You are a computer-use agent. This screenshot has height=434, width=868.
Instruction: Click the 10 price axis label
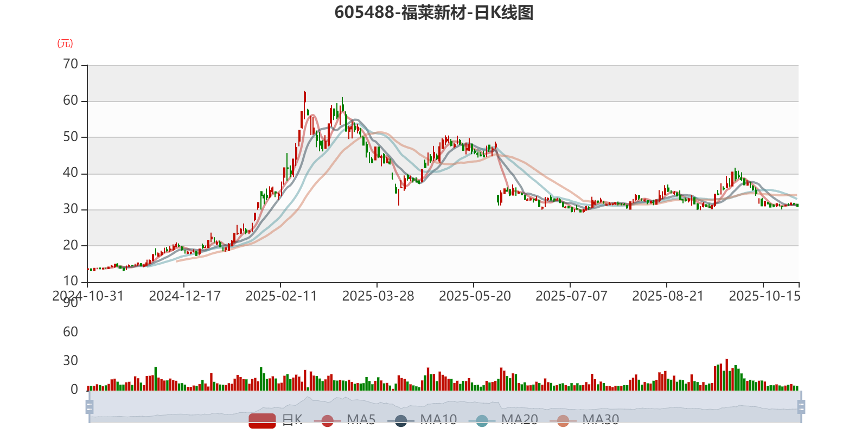[71, 281]
